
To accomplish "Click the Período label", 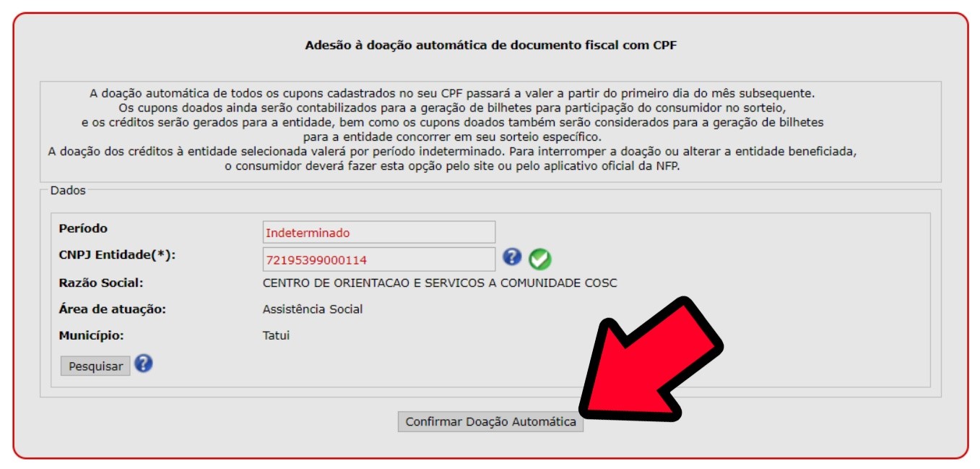I will click(83, 228).
